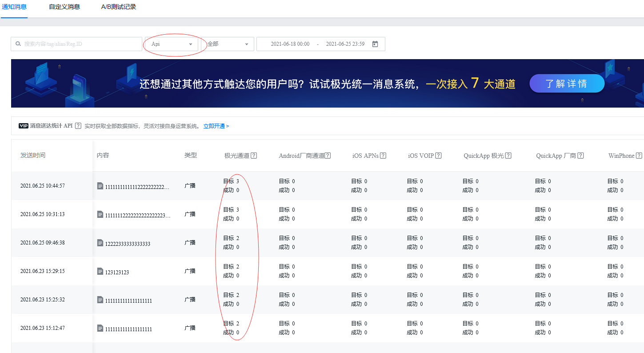The image size is (644, 353).
Task: Switch to the 自定义消息 tab
Action: coord(64,7)
